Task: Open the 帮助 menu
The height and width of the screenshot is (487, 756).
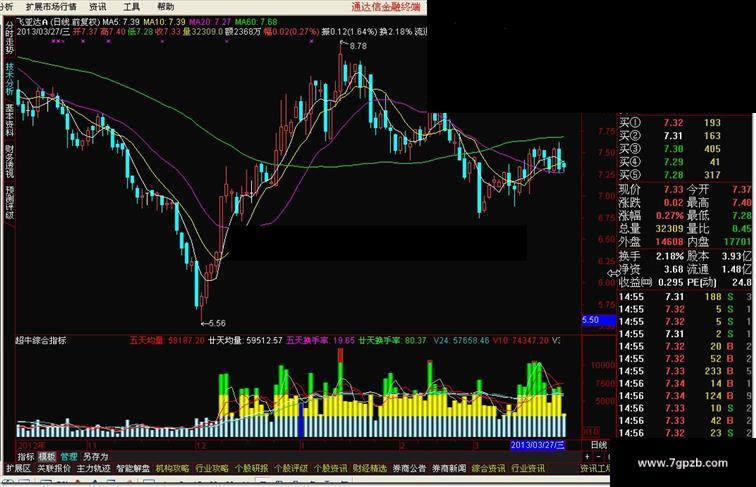Action: pos(165,7)
